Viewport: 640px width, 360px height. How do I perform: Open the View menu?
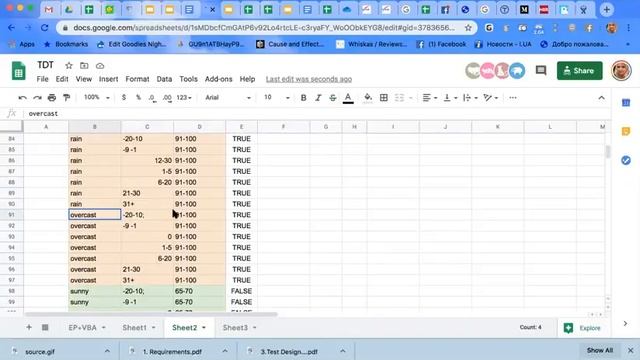[84, 79]
